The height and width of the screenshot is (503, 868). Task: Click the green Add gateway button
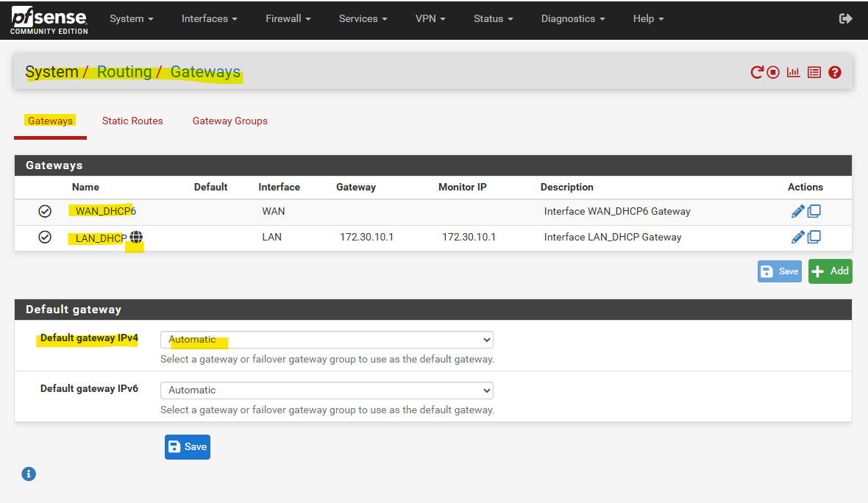tap(830, 271)
